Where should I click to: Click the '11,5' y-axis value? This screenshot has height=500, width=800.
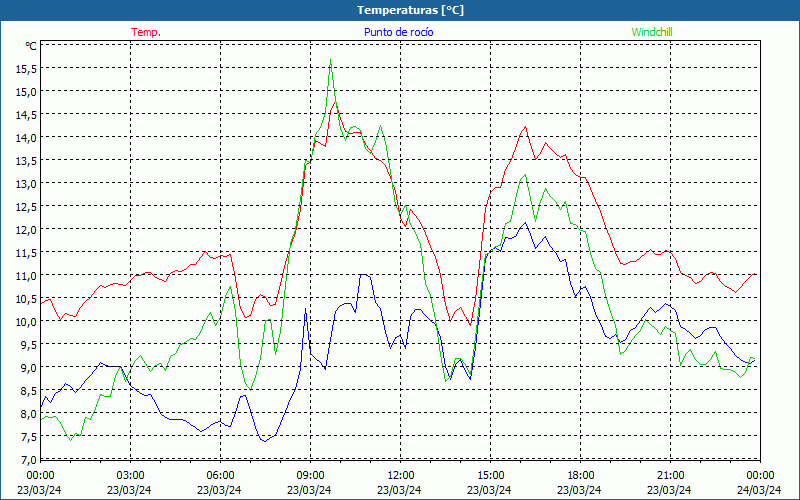[27, 253]
